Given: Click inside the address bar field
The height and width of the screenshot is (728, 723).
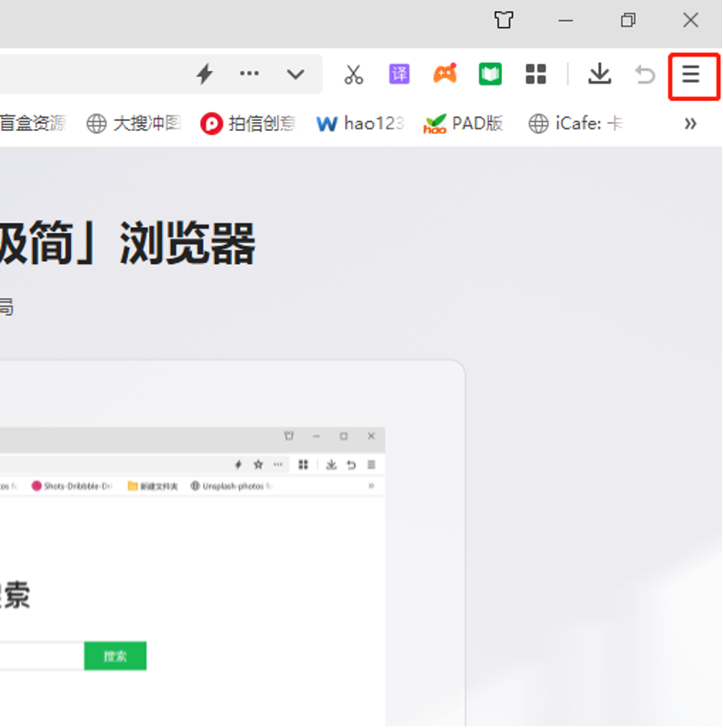Looking at the screenshot, I should click(91, 75).
